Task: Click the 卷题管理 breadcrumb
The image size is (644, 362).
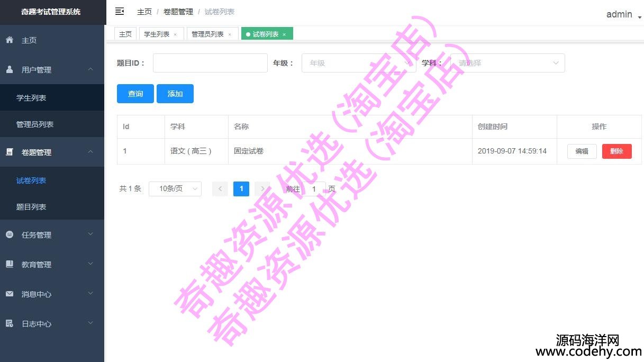Action: [x=178, y=12]
